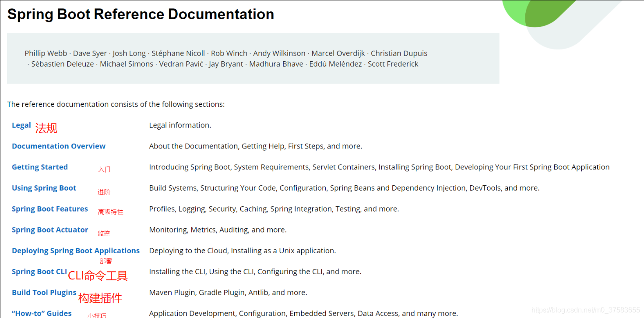The width and height of the screenshot is (644, 318).
Task: Open the Using Spring Boot link
Action: click(x=44, y=188)
